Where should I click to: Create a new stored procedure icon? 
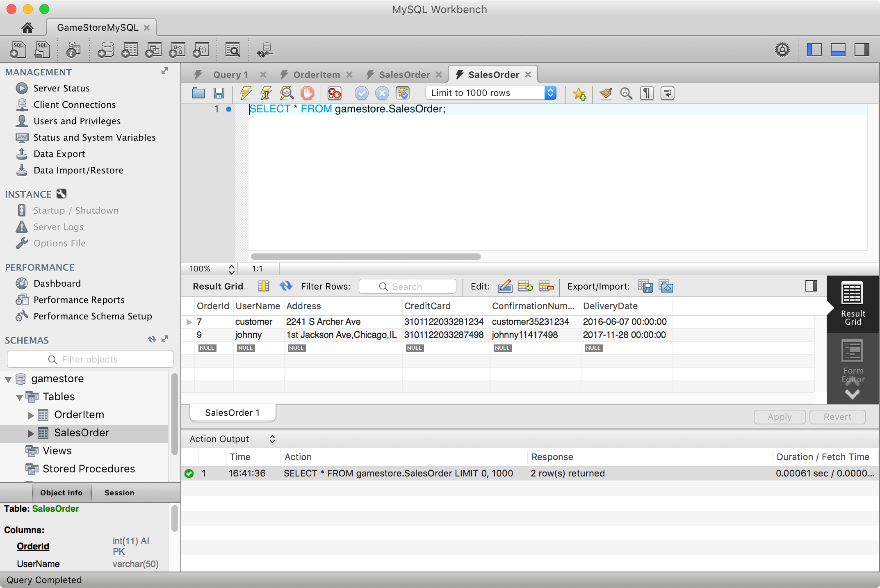pos(177,50)
